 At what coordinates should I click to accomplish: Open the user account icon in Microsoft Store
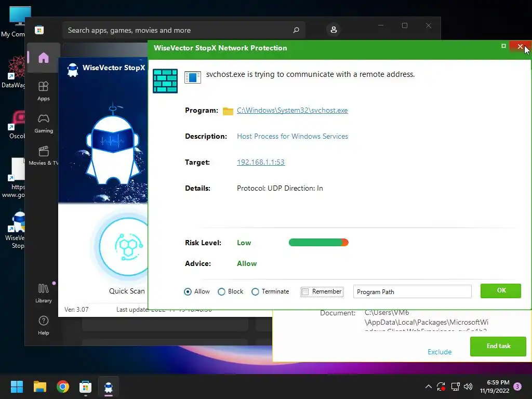(334, 30)
